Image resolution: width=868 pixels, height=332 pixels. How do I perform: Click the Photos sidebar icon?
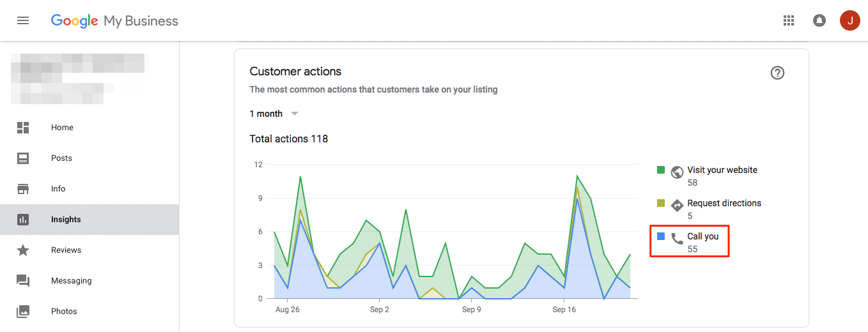(23, 312)
